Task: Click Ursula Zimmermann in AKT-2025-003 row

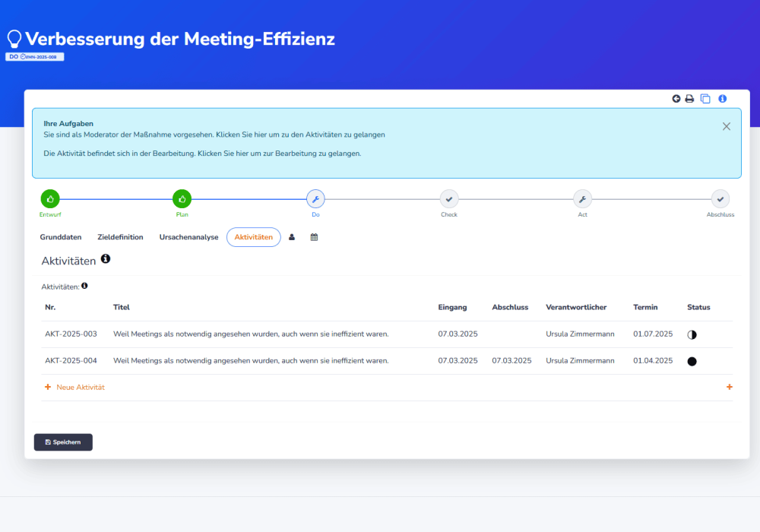Action: click(x=580, y=334)
